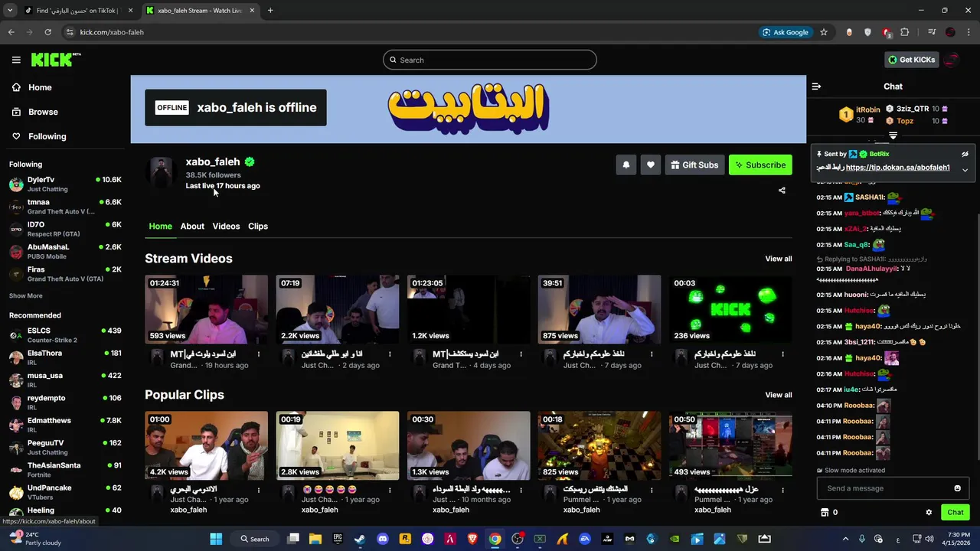Open ESLCS recommended channel

point(65,335)
